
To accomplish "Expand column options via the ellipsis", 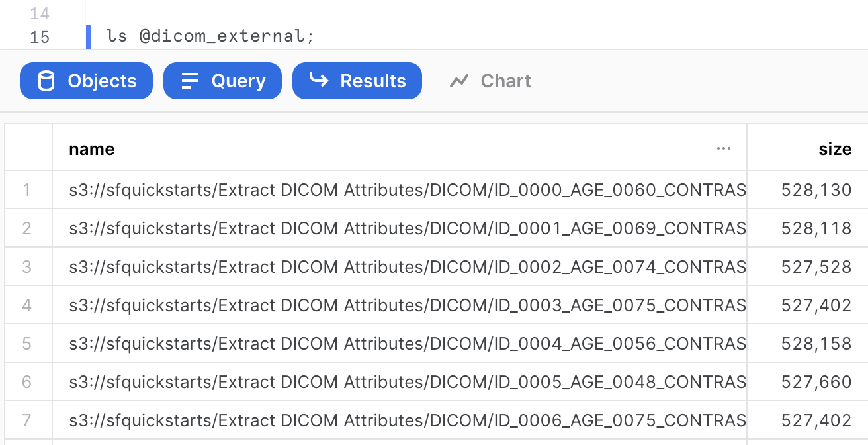I will click(723, 149).
